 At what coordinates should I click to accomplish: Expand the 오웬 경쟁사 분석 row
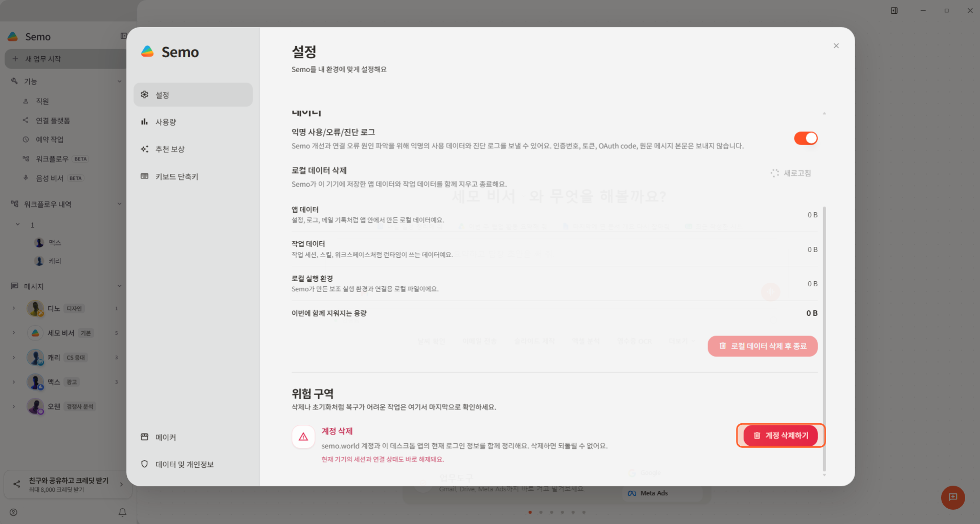(x=14, y=406)
